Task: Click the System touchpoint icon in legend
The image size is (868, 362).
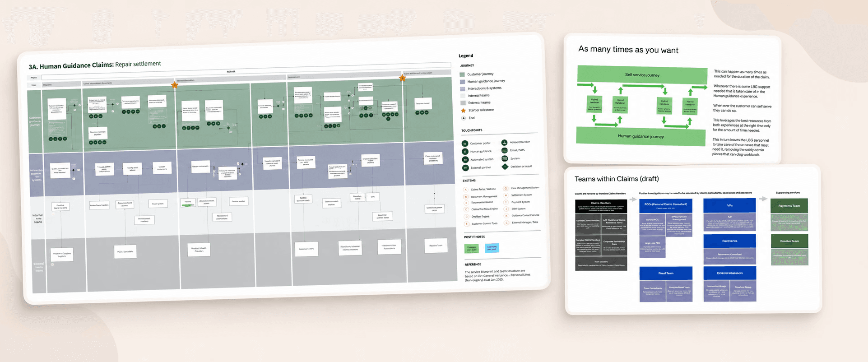Action: pos(505,158)
